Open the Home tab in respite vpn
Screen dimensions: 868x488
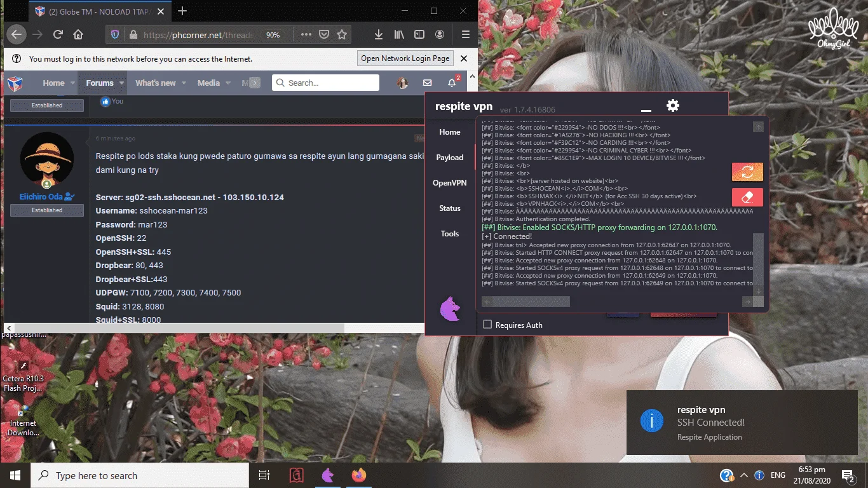pos(450,132)
